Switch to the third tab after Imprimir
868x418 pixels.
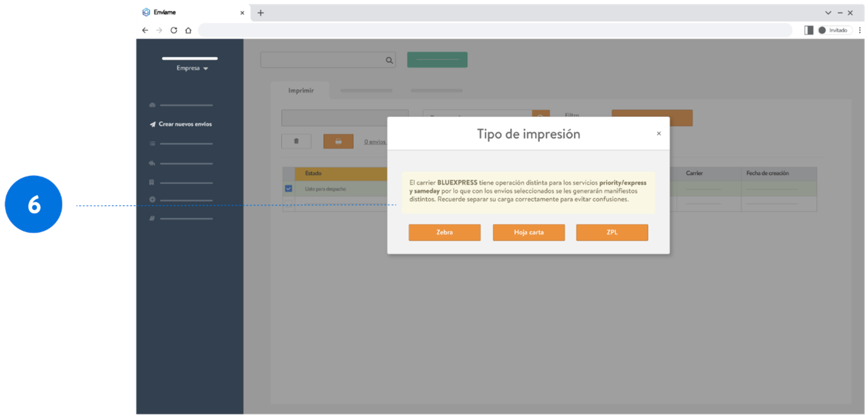[436, 91]
